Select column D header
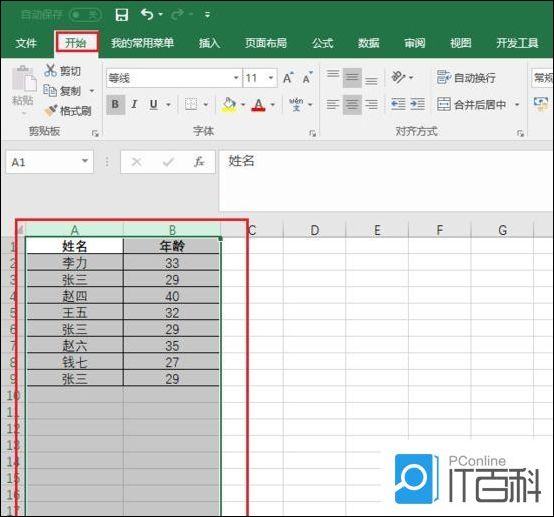 (x=314, y=230)
